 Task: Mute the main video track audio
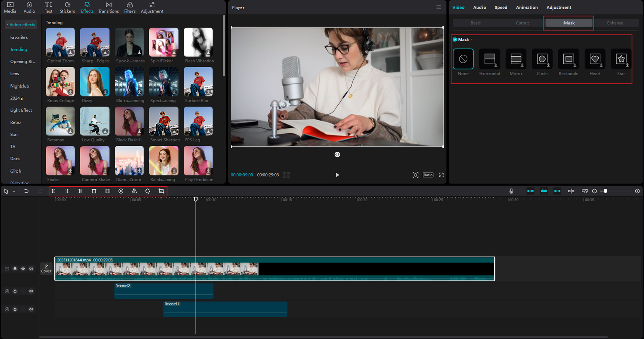pos(31,269)
